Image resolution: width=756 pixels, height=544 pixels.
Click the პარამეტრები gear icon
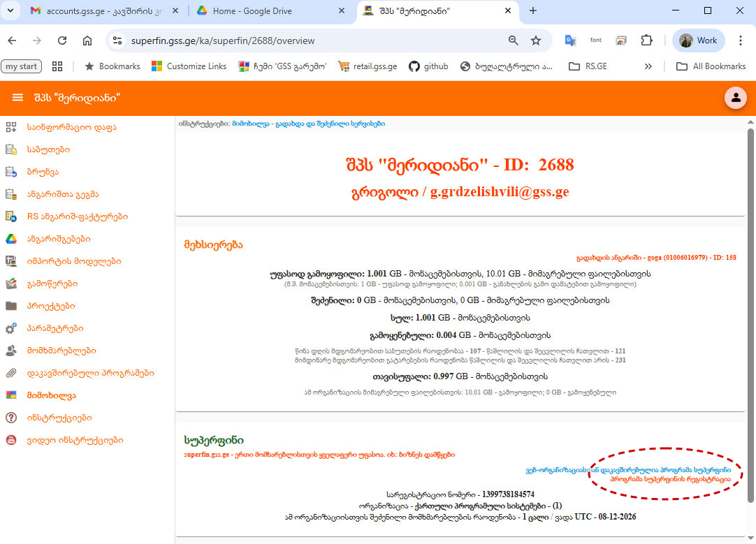(x=11, y=328)
